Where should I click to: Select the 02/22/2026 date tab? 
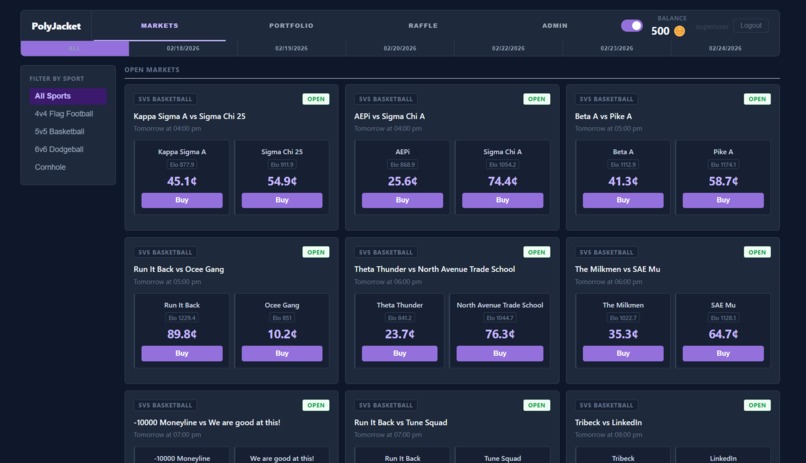[508, 48]
